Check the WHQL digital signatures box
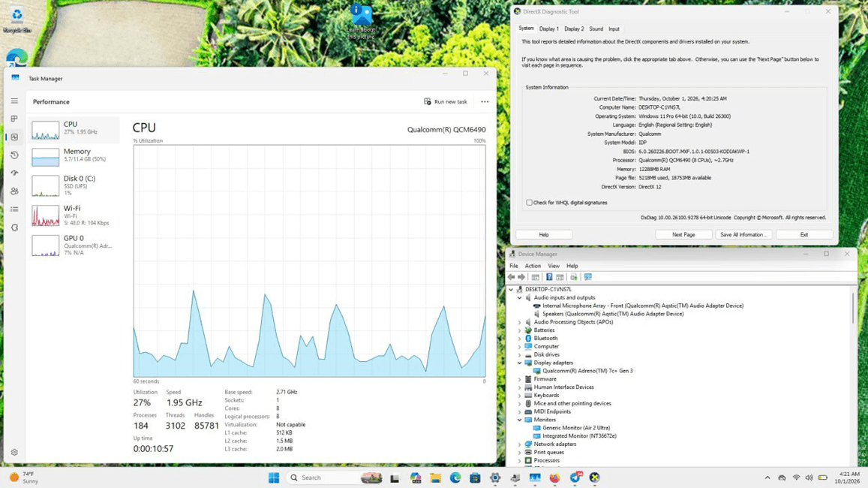 click(x=529, y=203)
